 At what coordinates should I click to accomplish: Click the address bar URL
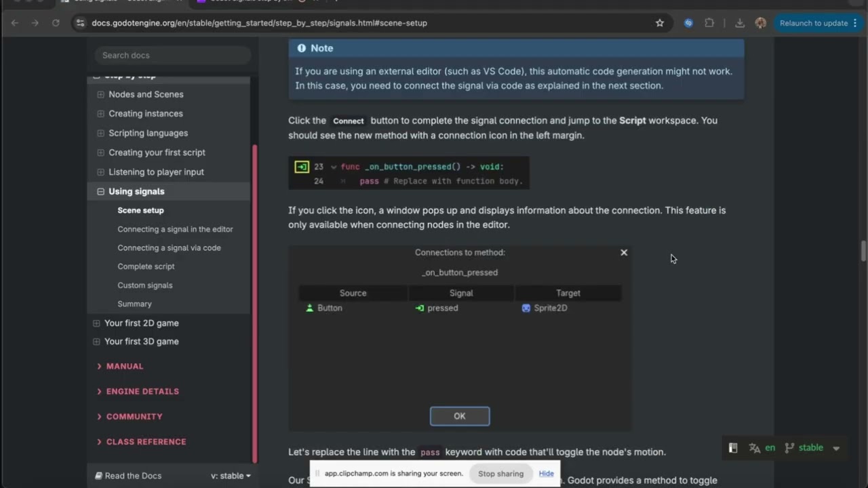(x=260, y=23)
